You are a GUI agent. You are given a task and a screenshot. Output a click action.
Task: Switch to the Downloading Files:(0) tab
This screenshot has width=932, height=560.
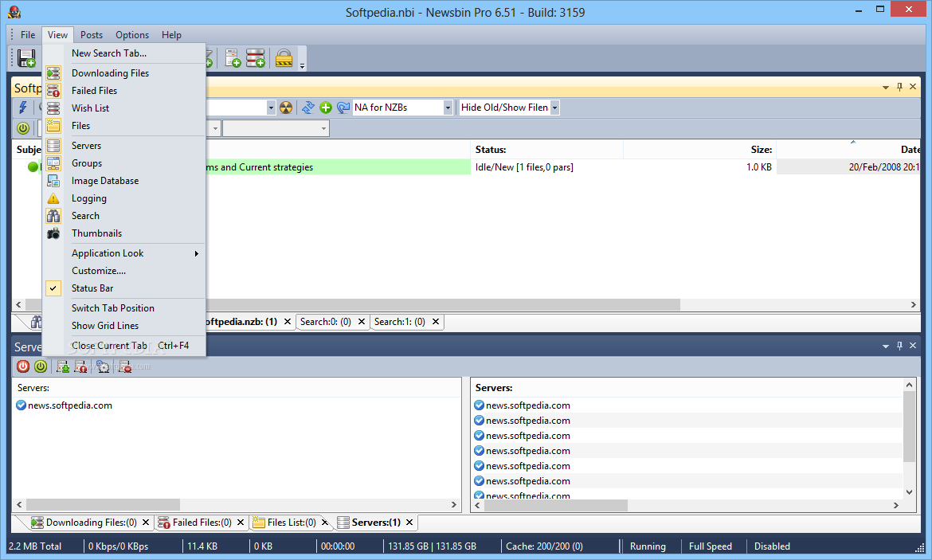tap(91, 523)
